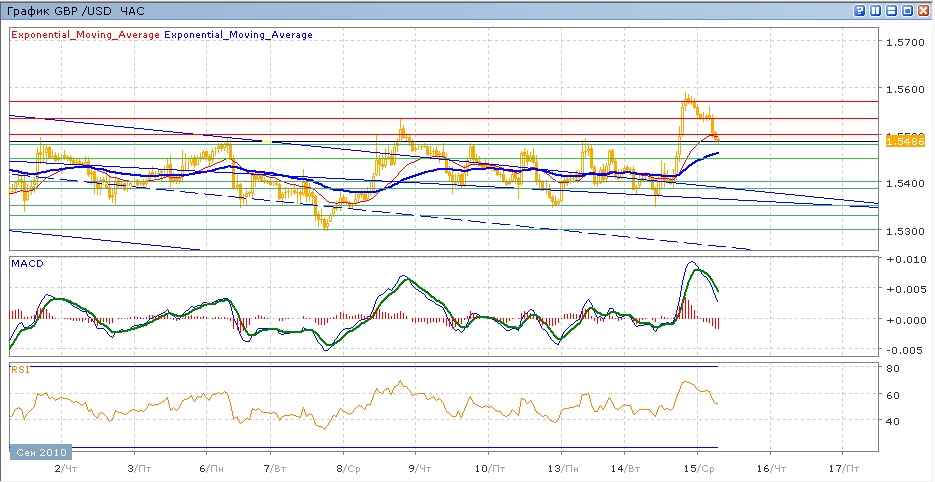Select the blue Exponential_Moving_Average label
The width and height of the screenshot is (935, 482).
pos(238,35)
